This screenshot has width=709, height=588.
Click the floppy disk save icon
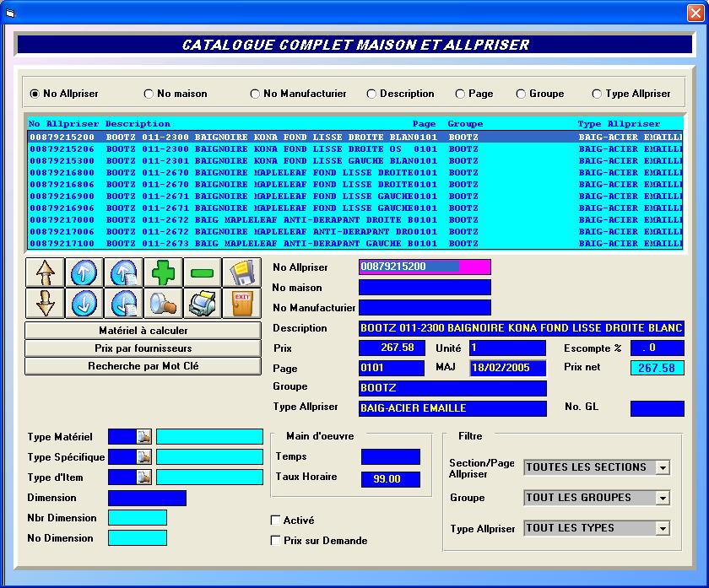(x=241, y=273)
